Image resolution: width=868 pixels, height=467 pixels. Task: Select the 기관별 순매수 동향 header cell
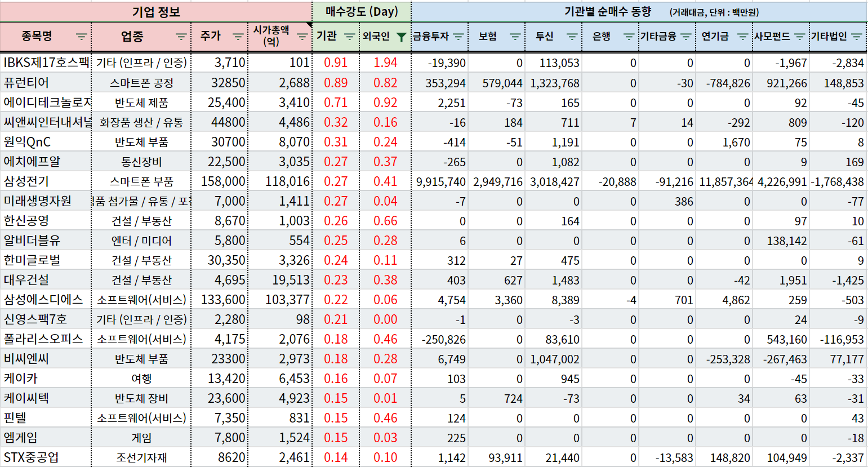point(639,12)
